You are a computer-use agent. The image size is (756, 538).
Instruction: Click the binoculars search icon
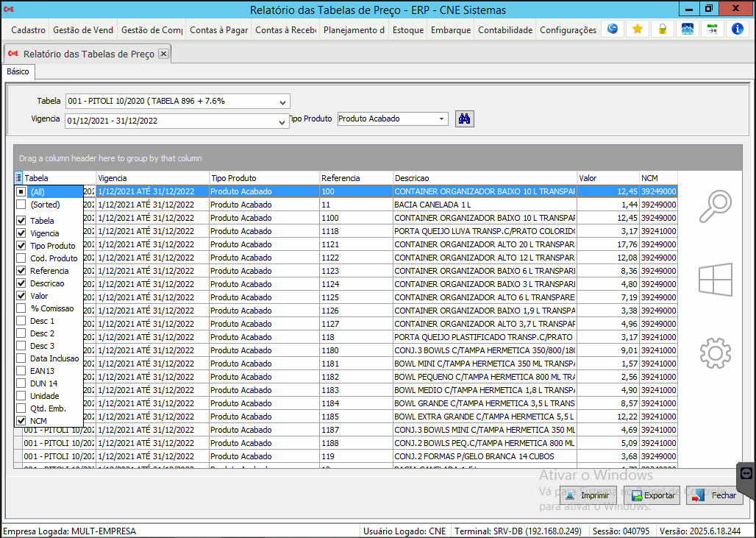[464, 118]
